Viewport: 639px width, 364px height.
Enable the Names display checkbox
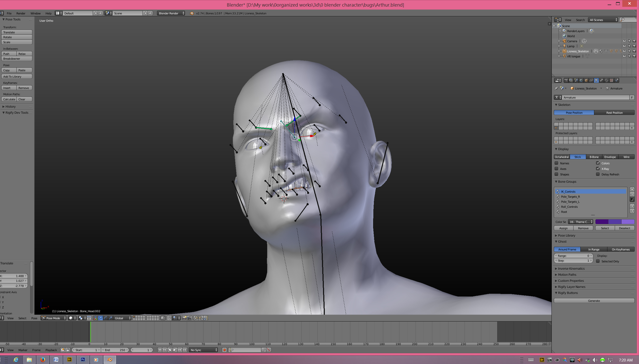click(x=556, y=163)
